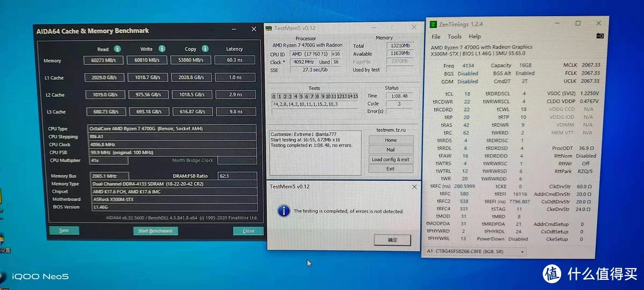Screen dimensions: 644x290
Task: Click the Mail button in TestMem5
Action: pos(391,150)
